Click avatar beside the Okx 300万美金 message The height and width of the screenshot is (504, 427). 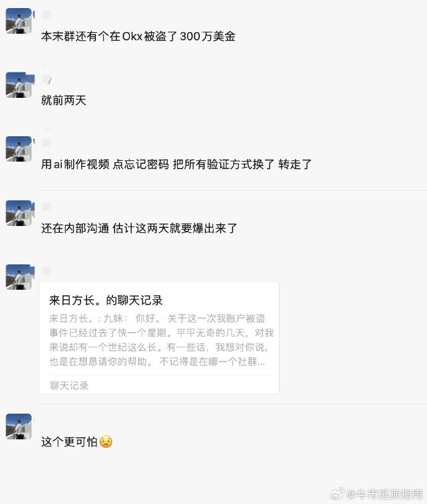19,21
